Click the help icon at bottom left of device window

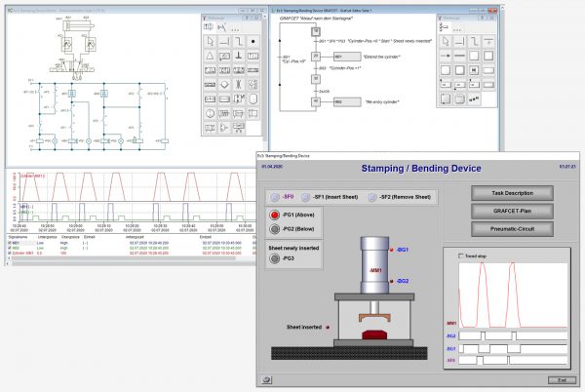[x=266, y=379]
